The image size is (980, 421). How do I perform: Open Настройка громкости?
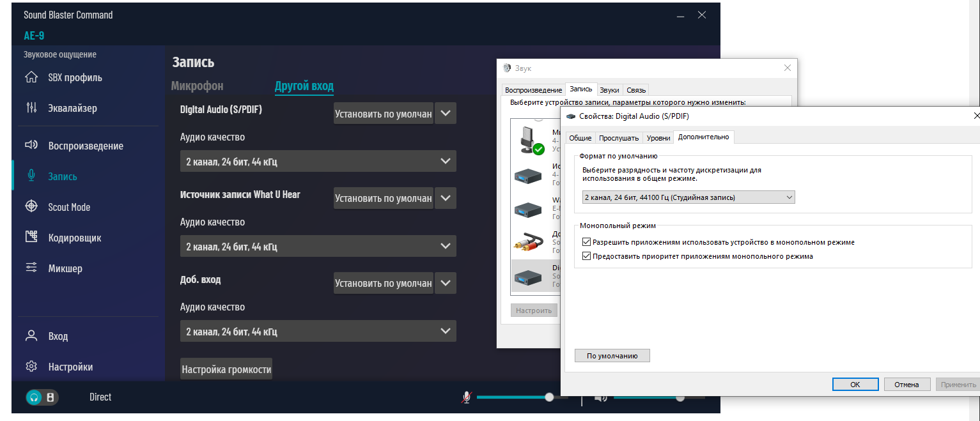point(226,369)
